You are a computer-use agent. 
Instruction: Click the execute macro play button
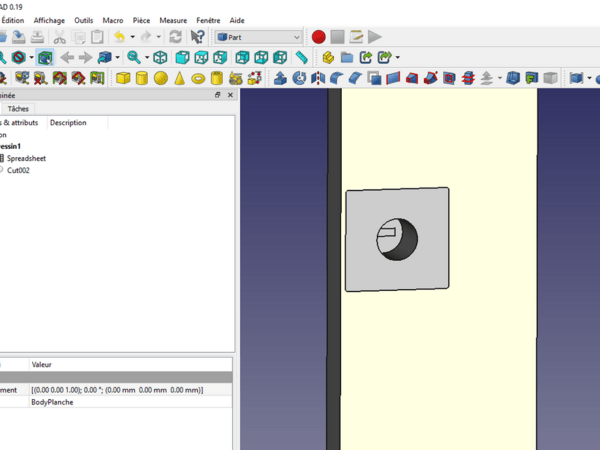tap(375, 37)
